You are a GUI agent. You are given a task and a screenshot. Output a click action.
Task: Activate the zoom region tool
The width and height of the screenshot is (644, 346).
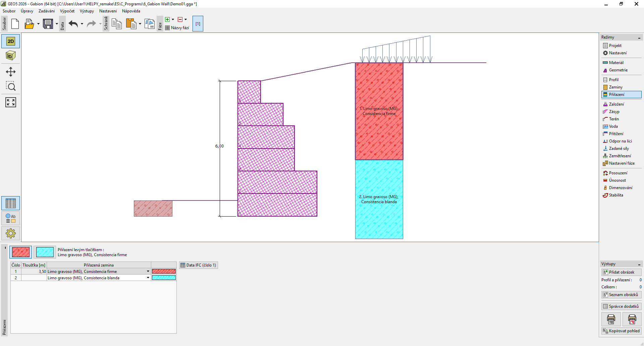tap(11, 87)
